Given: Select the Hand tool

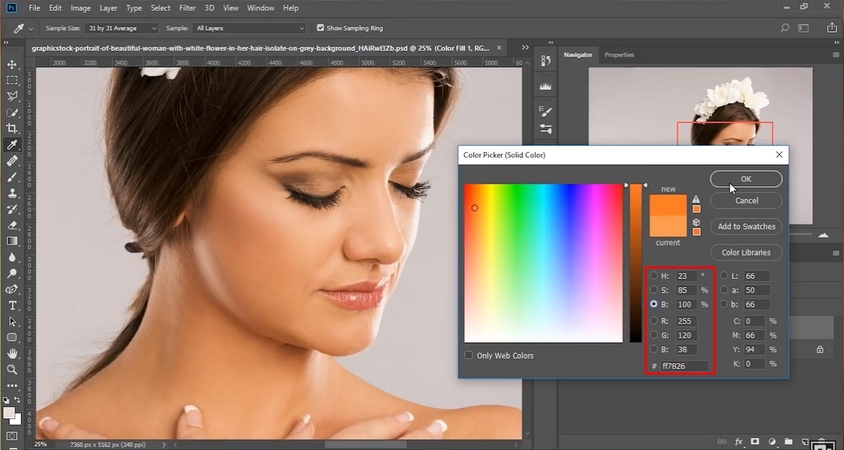Looking at the screenshot, I should pos(12,353).
